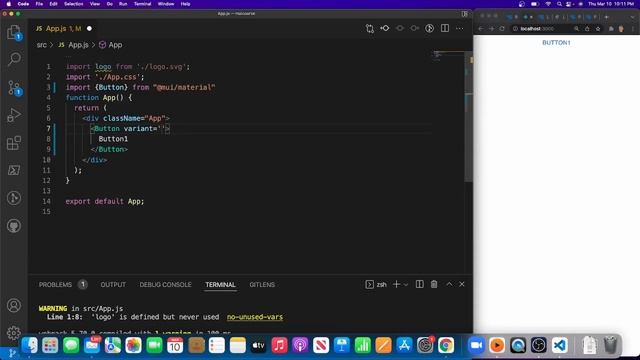
Task: Expand the src breadcrumb
Action: point(42,45)
